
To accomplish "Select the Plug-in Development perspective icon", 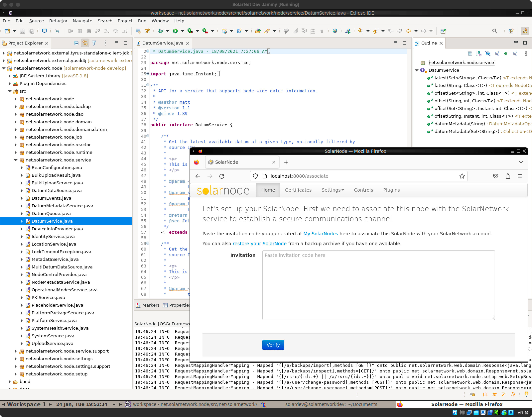I will tap(525, 31).
